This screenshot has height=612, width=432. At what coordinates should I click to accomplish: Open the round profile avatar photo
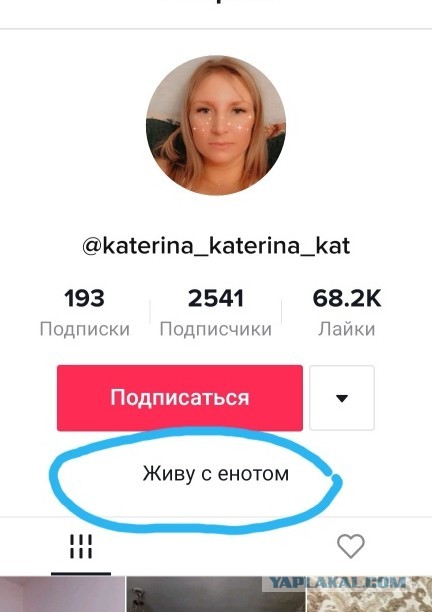click(x=216, y=125)
